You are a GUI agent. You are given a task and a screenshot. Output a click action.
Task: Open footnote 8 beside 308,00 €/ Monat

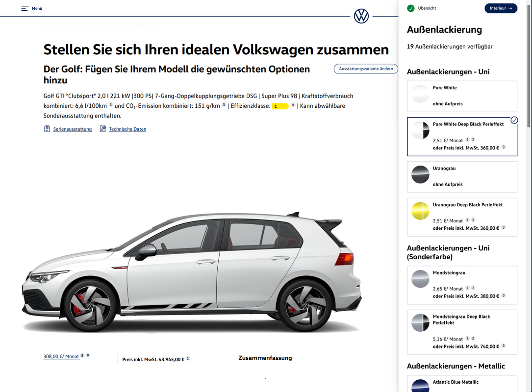(x=82, y=355)
